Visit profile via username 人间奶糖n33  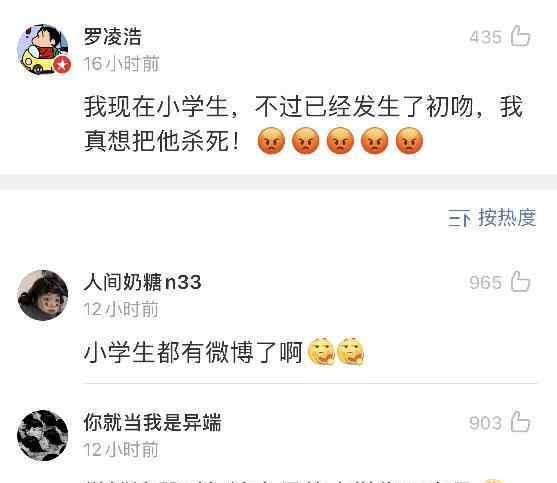(142, 282)
